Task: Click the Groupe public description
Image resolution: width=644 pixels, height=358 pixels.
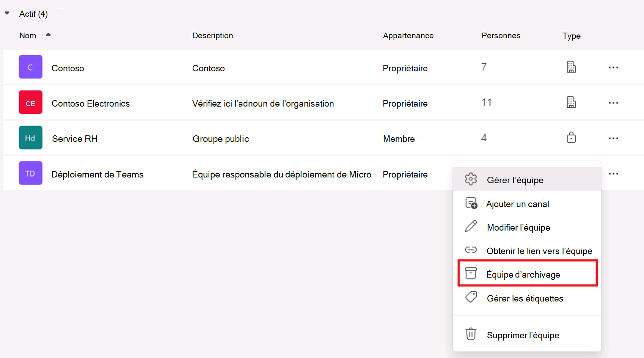Action: (x=221, y=139)
